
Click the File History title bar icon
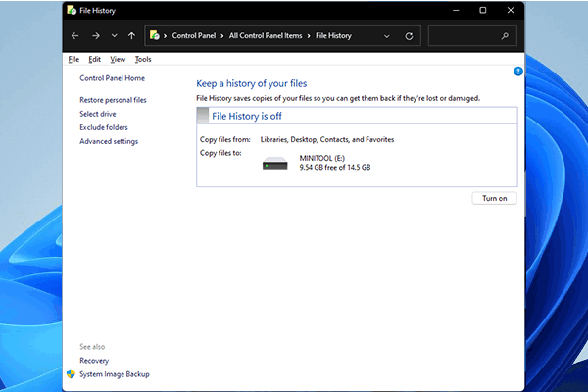(x=72, y=10)
